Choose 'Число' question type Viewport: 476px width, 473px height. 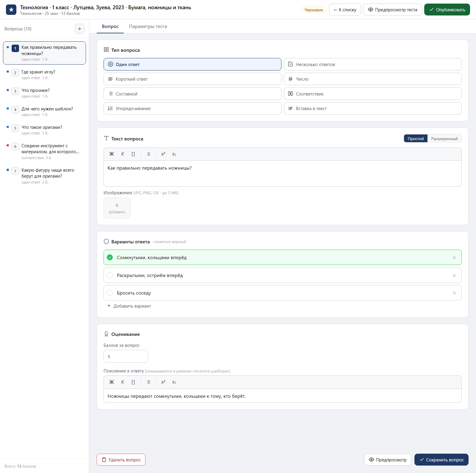point(372,79)
